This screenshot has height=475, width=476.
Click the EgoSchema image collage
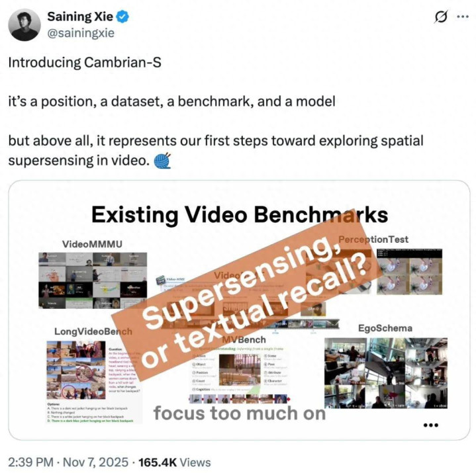[386, 373]
